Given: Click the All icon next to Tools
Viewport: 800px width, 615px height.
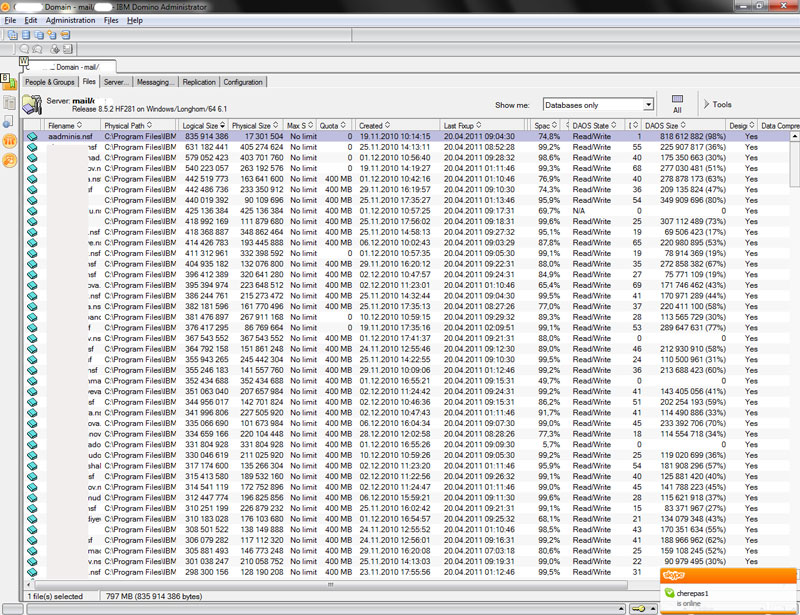Looking at the screenshot, I should tap(677, 104).
